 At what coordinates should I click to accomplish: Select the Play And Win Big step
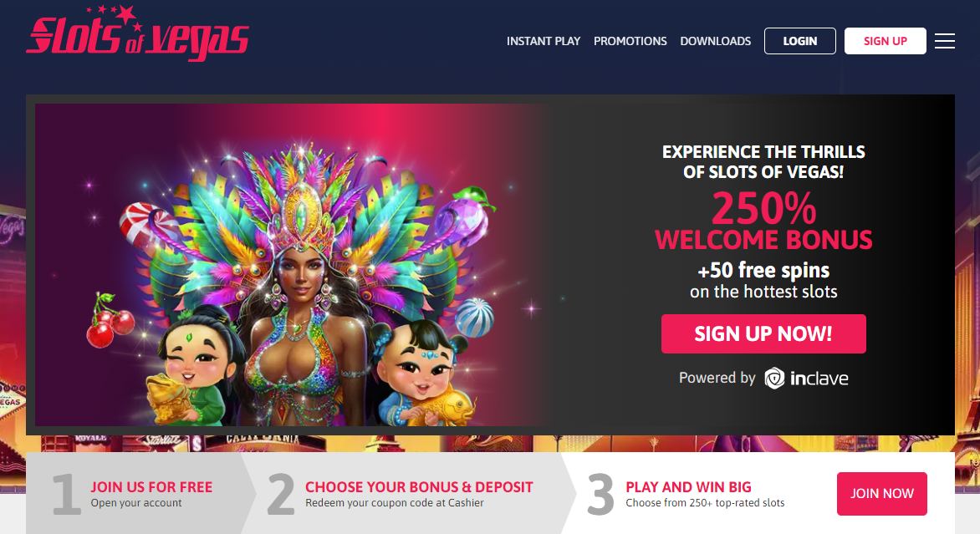coord(705,493)
